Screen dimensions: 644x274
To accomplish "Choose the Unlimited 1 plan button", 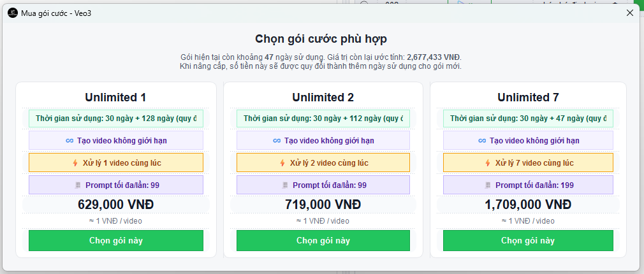I will pyautogui.click(x=116, y=240).
